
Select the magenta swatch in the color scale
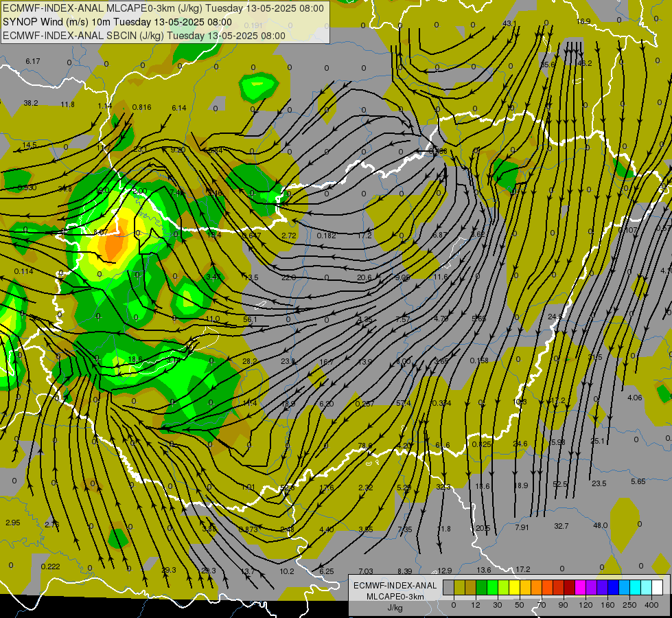tap(580, 588)
